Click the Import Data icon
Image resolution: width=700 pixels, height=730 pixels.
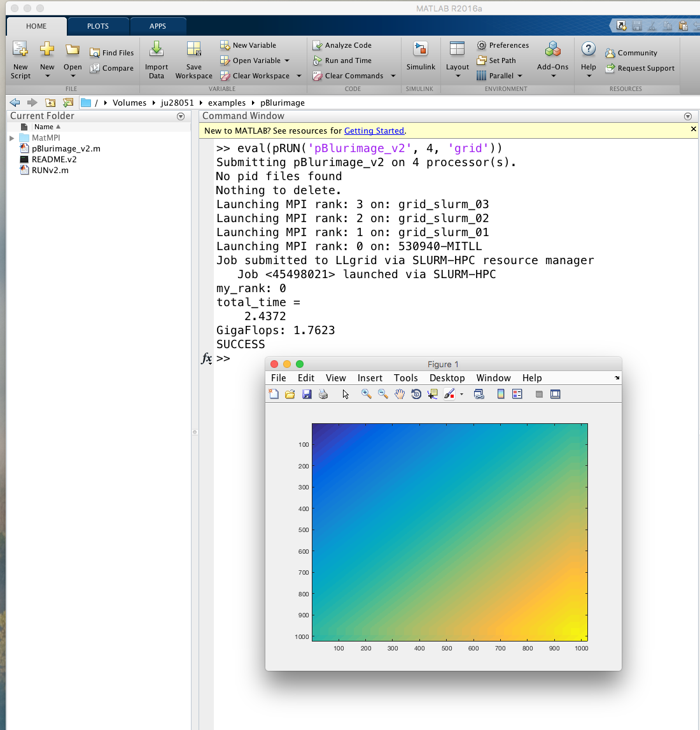click(156, 50)
